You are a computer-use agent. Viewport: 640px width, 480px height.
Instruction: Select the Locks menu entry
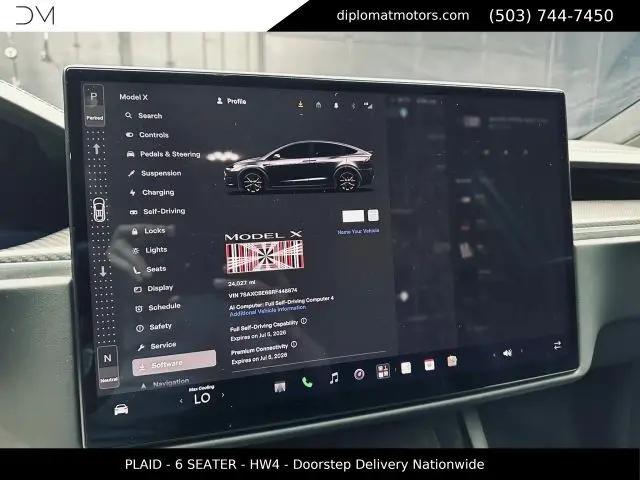148,231
